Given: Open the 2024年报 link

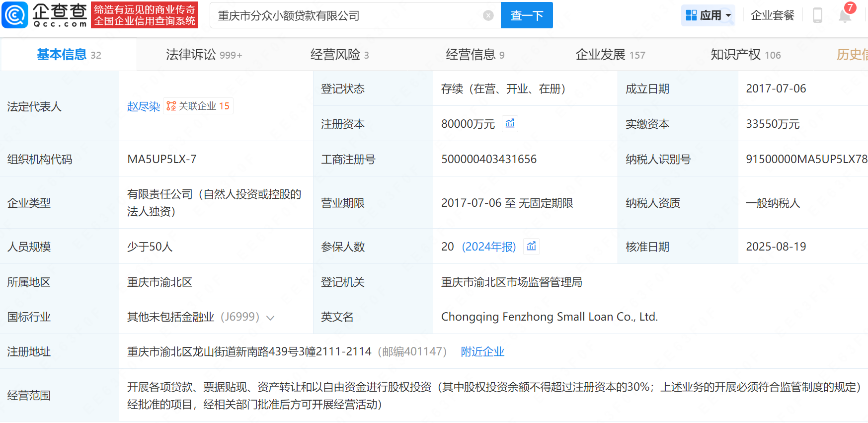Looking at the screenshot, I should pyautogui.click(x=489, y=247).
